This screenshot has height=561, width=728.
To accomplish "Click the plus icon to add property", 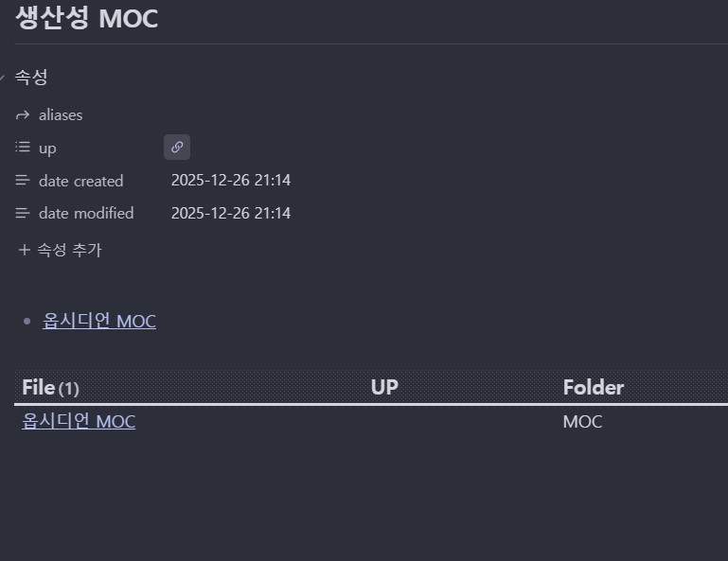I will (x=25, y=251).
